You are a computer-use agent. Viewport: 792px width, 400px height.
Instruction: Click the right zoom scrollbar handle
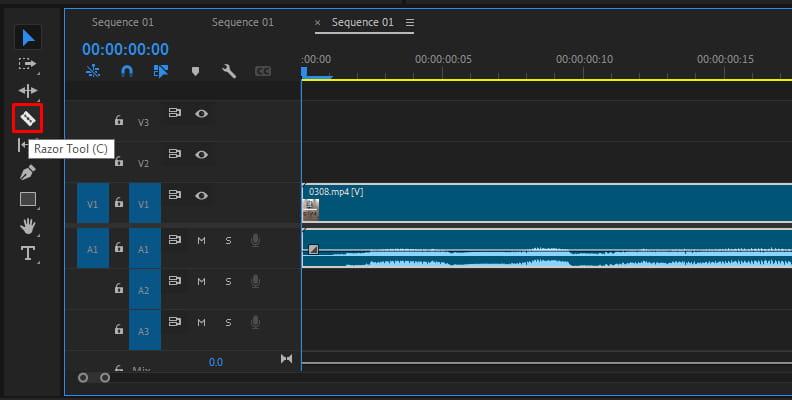(105, 378)
